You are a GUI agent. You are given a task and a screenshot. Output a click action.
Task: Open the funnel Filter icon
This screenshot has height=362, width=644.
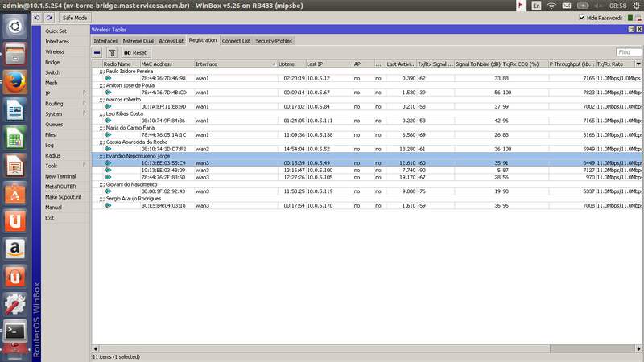pyautogui.click(x=112, y=52)
